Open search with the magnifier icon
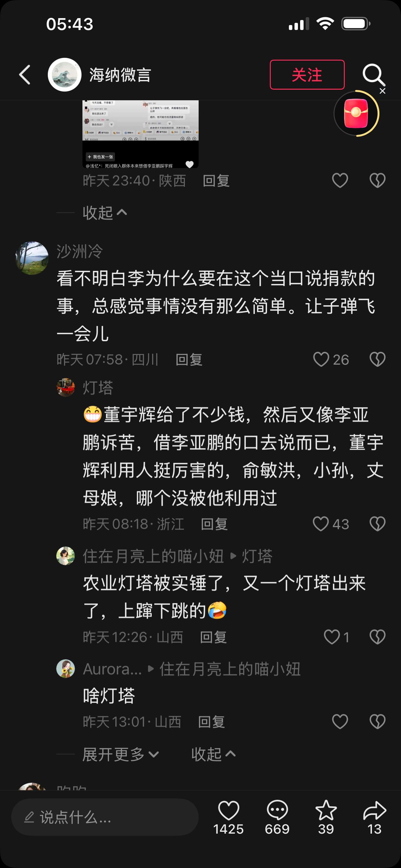Image resolution: width=401 pixels, height=868 pixels. (373, 75)
